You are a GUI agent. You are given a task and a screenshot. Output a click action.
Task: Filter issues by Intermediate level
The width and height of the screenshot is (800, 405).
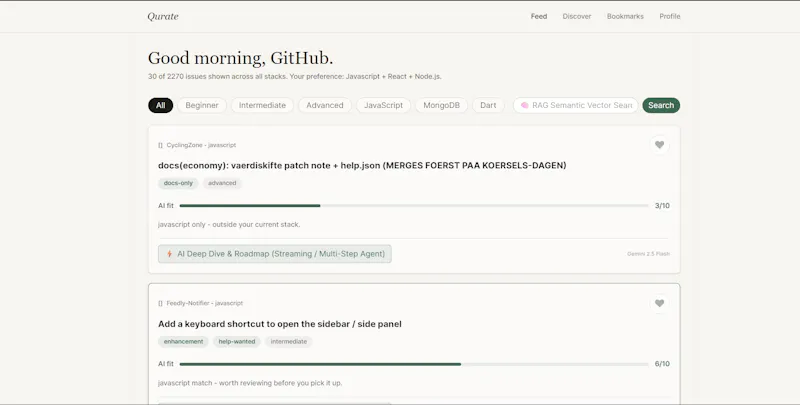(262, 105)
